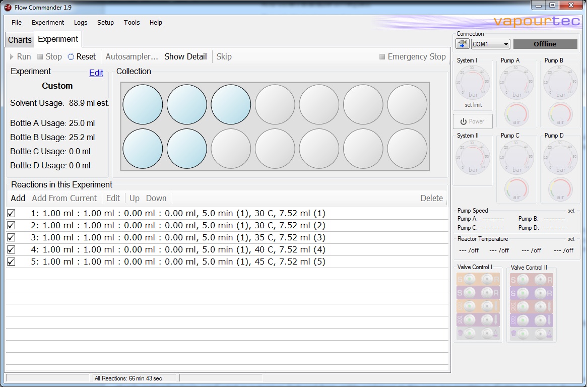Open the Logs menu
The image size is (588, 388).
click(x=80, y=23)
